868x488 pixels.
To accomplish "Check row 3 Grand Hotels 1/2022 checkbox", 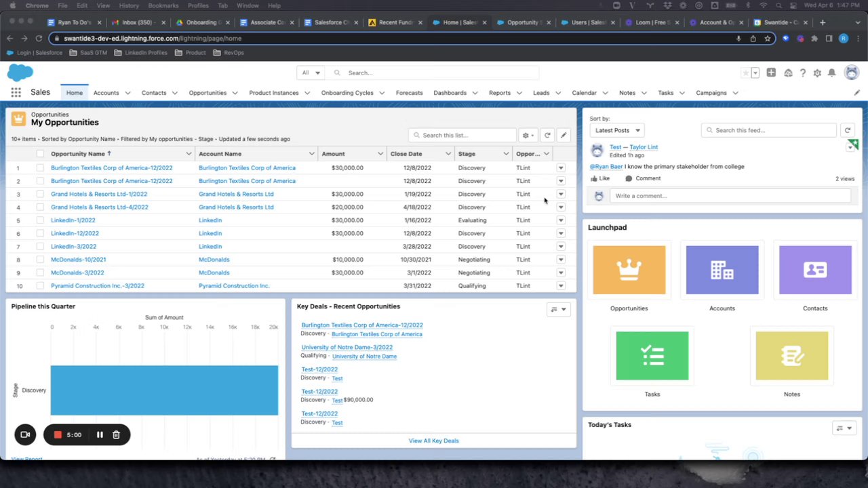I will point(40,194).
